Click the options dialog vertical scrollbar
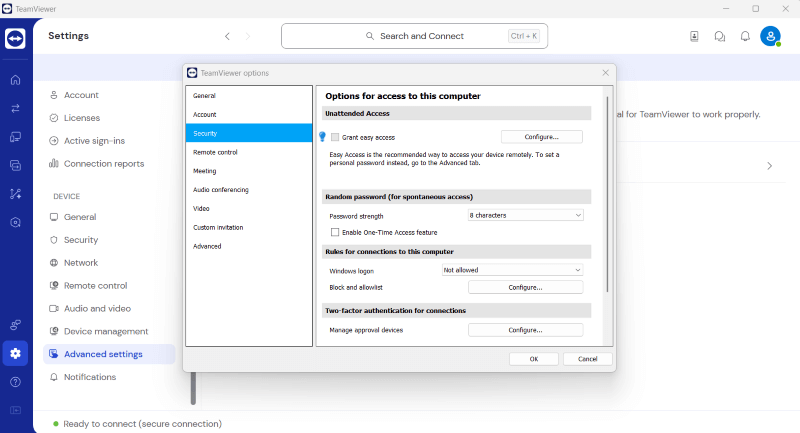Image resolution: width=800 pixels, height=433 pixels. [x=607, y=194]
